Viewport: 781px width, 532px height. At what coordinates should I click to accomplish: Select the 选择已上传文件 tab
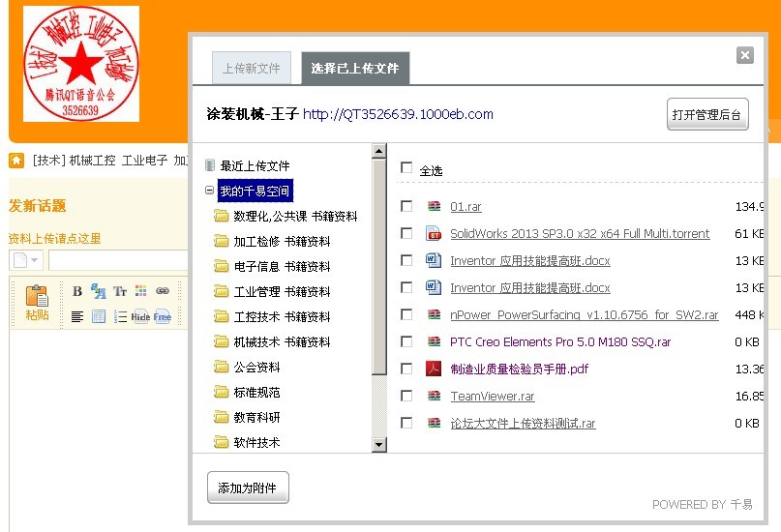(x=354, y=69)
